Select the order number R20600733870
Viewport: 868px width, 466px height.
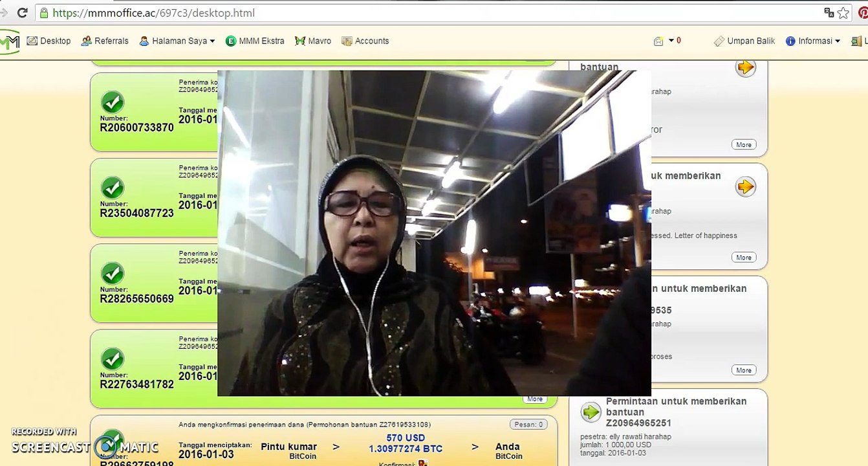[137, 128]
